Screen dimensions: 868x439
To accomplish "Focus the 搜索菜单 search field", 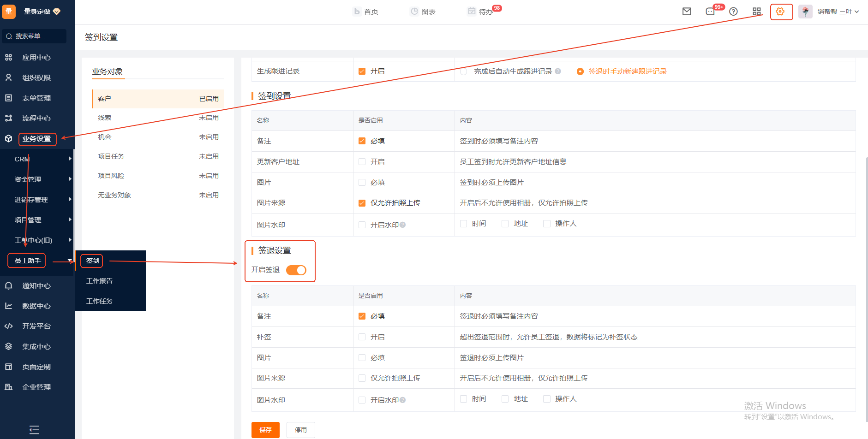I will (34, 36).
